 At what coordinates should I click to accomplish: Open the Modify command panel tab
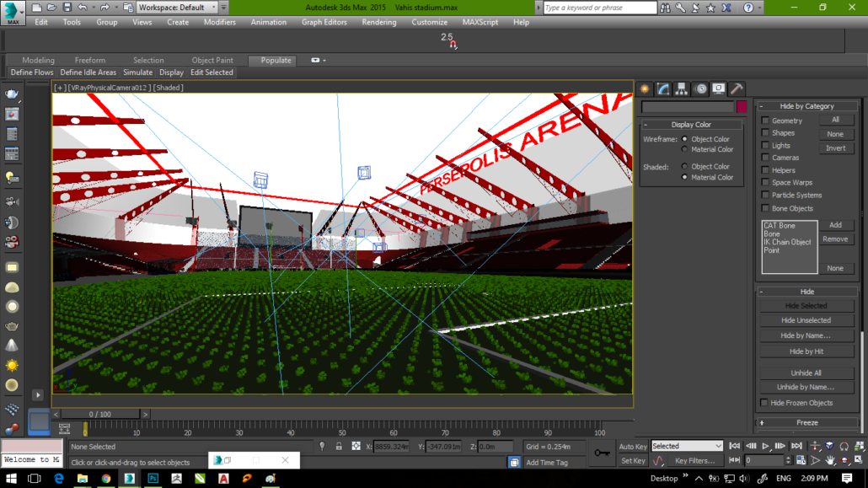click(663, 89)
